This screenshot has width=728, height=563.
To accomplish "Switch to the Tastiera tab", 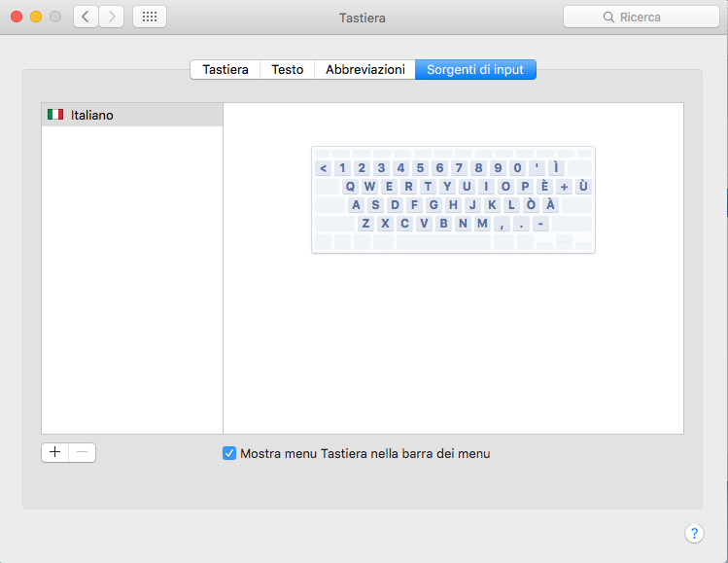I will point(225,69).
